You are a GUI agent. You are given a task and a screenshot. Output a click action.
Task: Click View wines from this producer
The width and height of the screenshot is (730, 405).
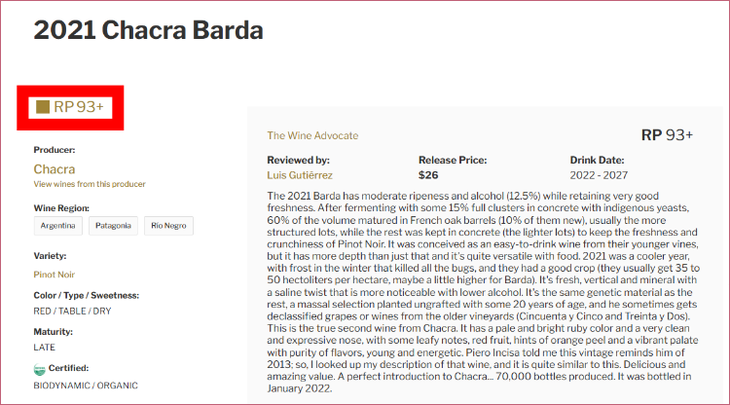[89, 184]
